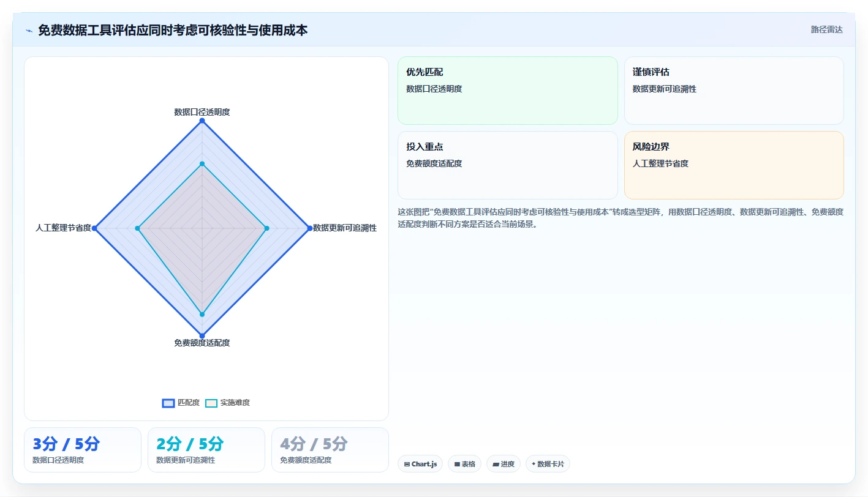Open the 风险边界 card
868x497 pixels.
point(734,165)
